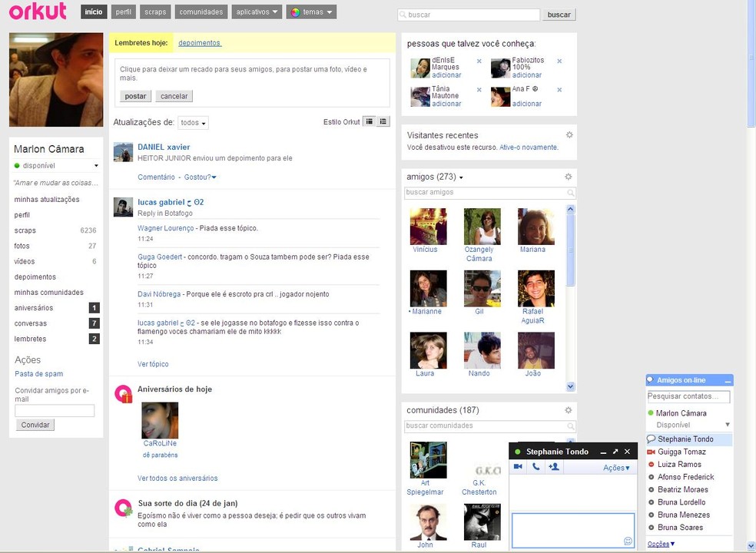Switch to the perfil tab
Screen dimensions: 756x553
[123, 12]
